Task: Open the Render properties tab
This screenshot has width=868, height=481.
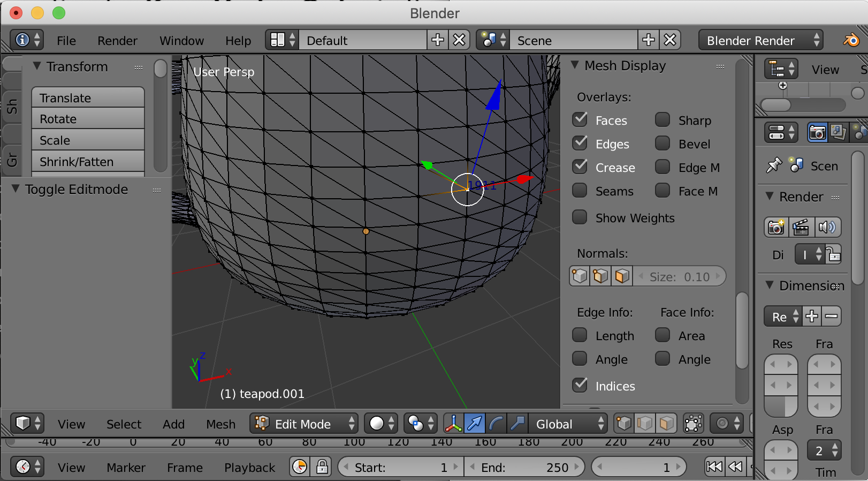Action: pyautogui.click(x=818, y=132)
